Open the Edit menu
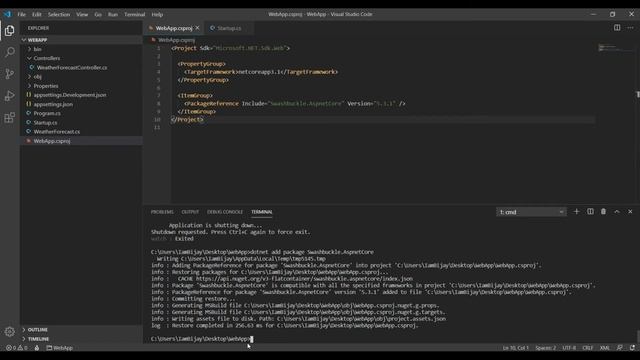The width and height of the screenshot is (640, 360). pos(37,14)
